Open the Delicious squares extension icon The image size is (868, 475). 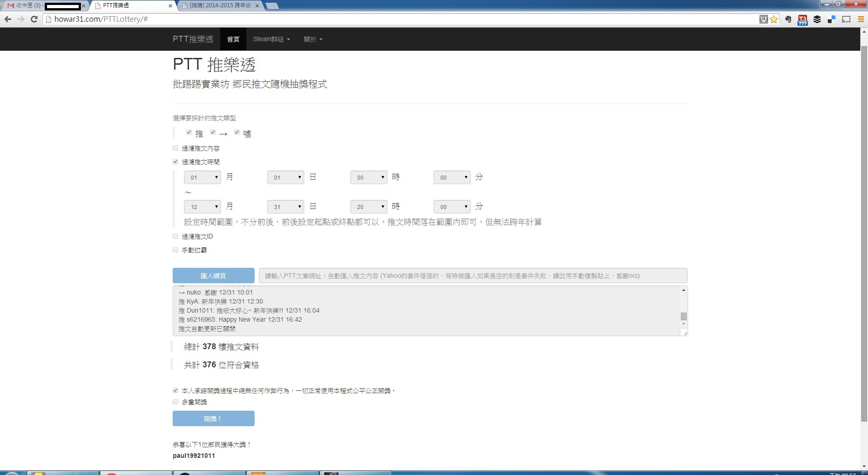pyautogui.click(x=831, y=19)
